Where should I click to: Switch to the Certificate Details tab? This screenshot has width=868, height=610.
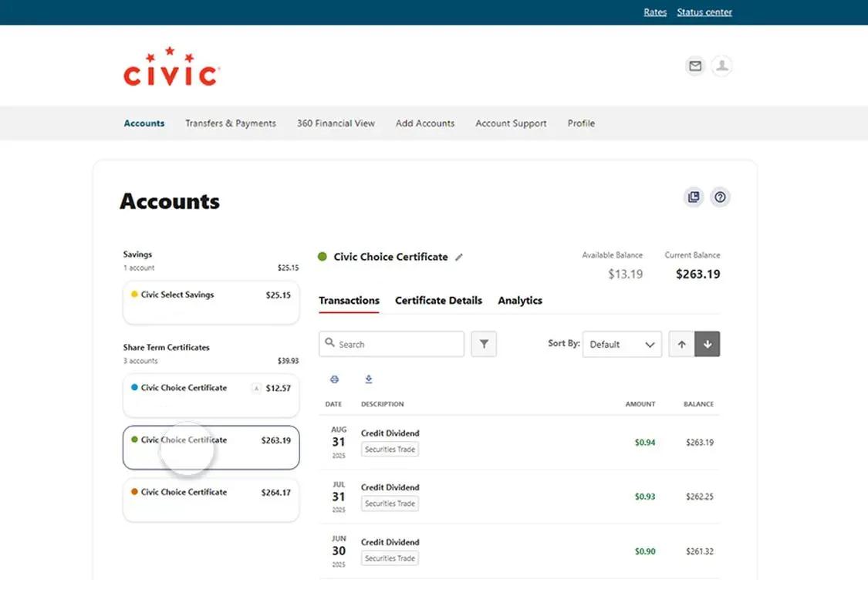pos(438,301)
